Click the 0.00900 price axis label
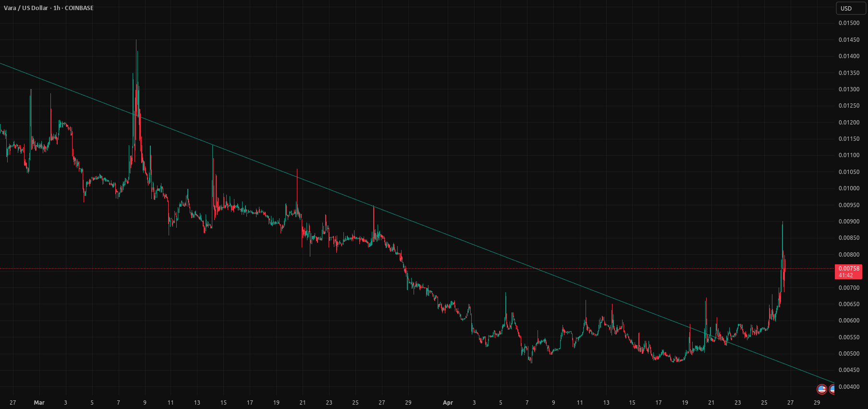This screenshot has width=868, height=409. 849,222
